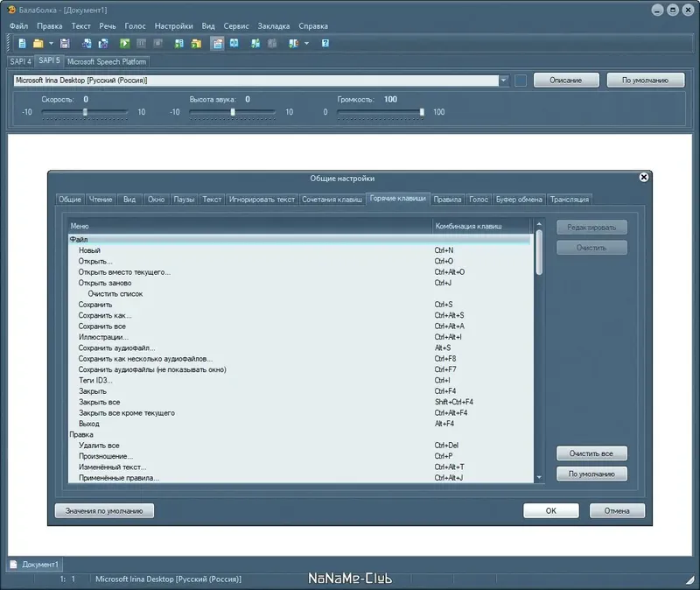The image size is (700, 590).
Task: Expand the Open file dropdown arrow
Action: [51, 43]
